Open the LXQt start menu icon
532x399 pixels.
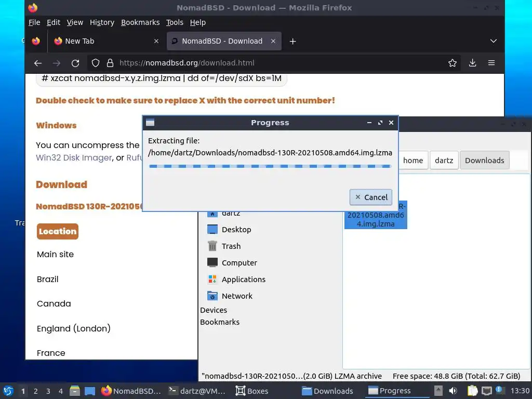(x=8, y=391)
